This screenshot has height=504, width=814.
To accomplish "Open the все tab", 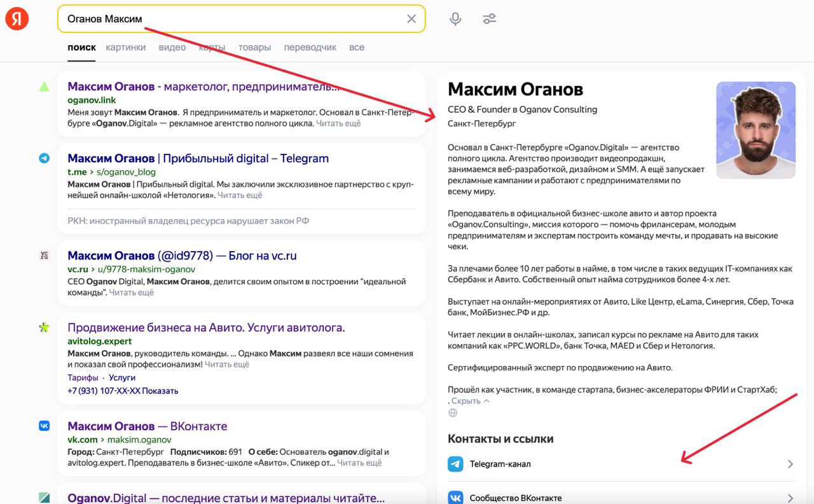I will (357, 48).
